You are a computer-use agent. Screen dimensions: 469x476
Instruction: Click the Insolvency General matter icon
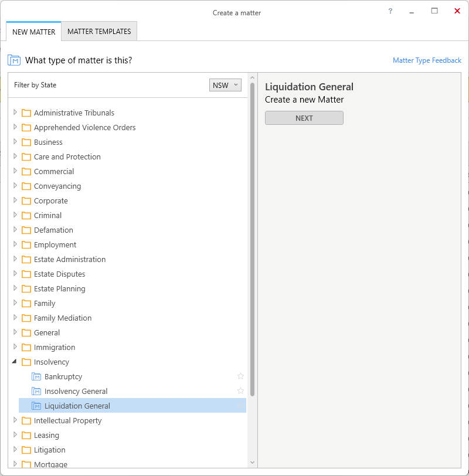tap(36, 391)
